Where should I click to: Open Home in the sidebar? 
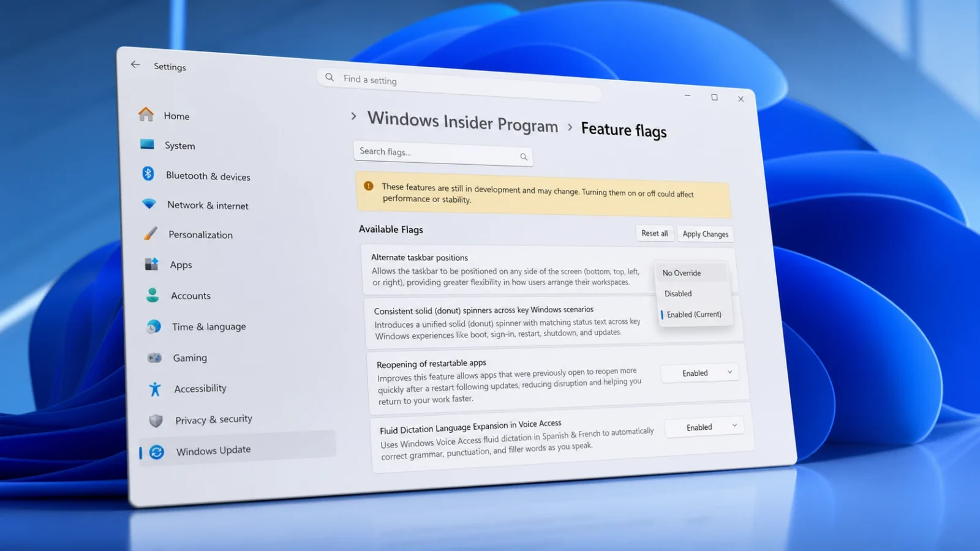(176, 116)
